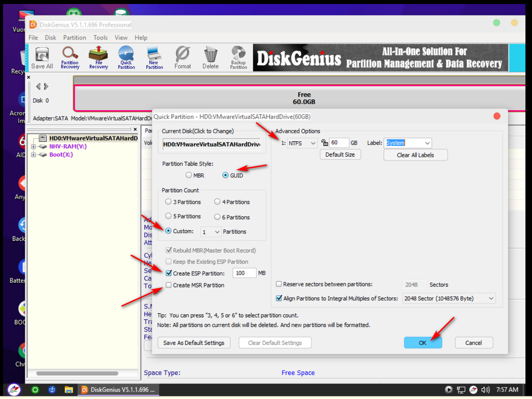
Task: Click the red close dot on dialog
Action: pyautogui.click(x=497, y=116)
